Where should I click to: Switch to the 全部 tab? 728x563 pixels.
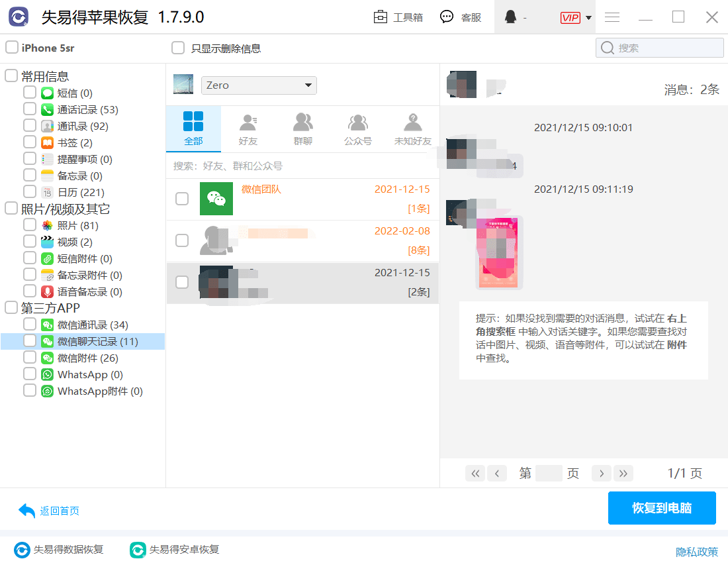(193, 128)
